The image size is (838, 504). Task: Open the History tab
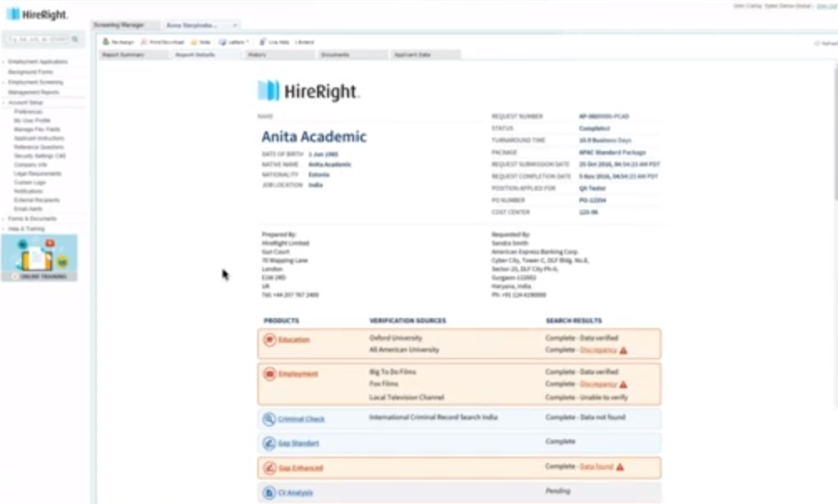click(x=280, y=54)
